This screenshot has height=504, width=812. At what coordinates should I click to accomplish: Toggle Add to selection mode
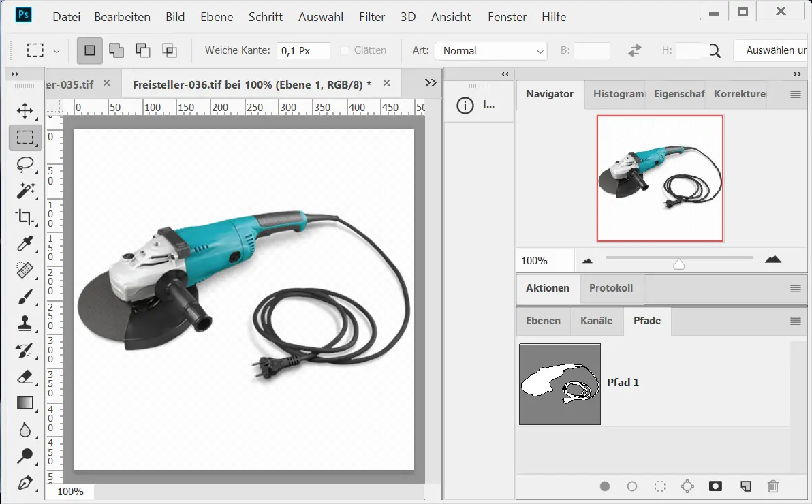[x=116, y=50]
